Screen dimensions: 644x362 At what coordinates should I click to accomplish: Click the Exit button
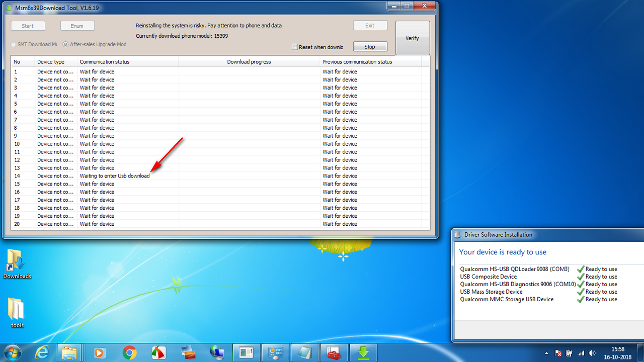(370, 25)
